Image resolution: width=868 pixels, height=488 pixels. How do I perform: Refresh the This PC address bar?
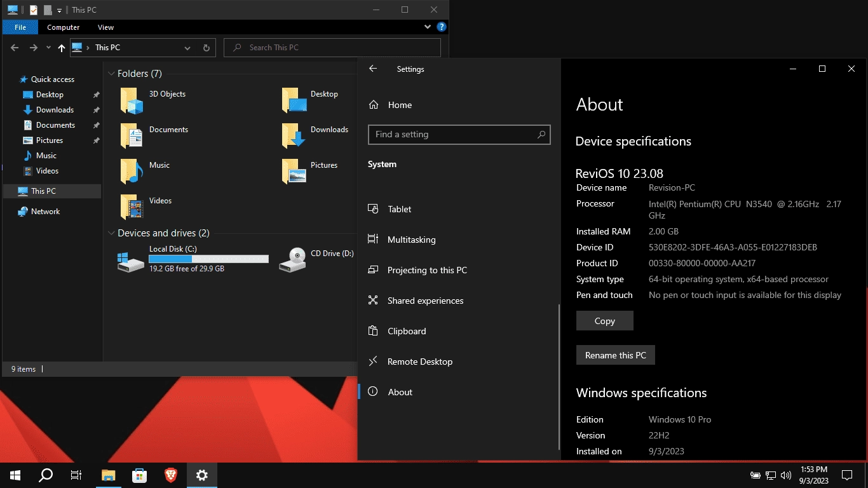tap(206, 48)
